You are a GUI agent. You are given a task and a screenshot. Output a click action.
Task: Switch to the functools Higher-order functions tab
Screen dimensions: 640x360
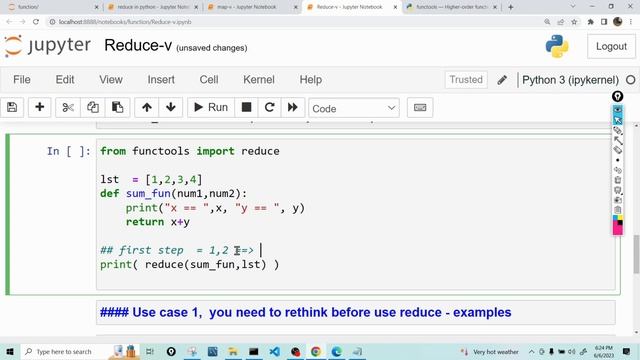tap(452, 7)
